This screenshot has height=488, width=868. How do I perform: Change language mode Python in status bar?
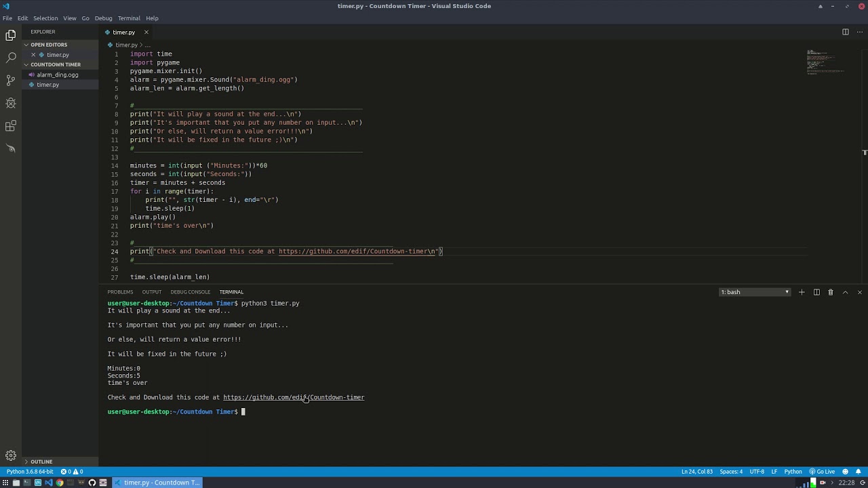793,472
